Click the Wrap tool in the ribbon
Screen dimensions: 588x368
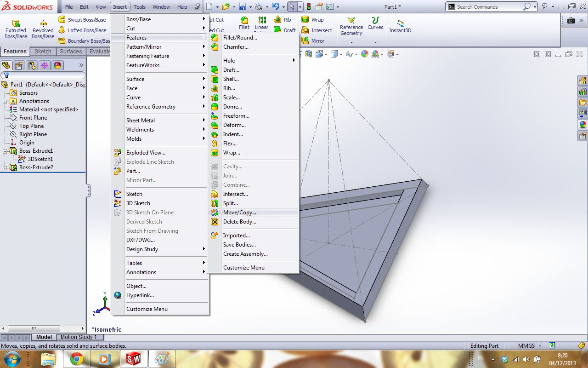(x=312, y=20)
